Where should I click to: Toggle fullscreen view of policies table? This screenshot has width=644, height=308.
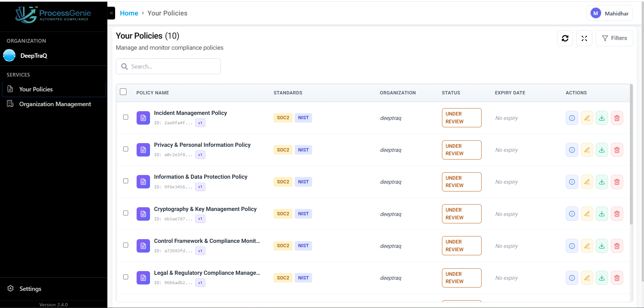(584, 38)
